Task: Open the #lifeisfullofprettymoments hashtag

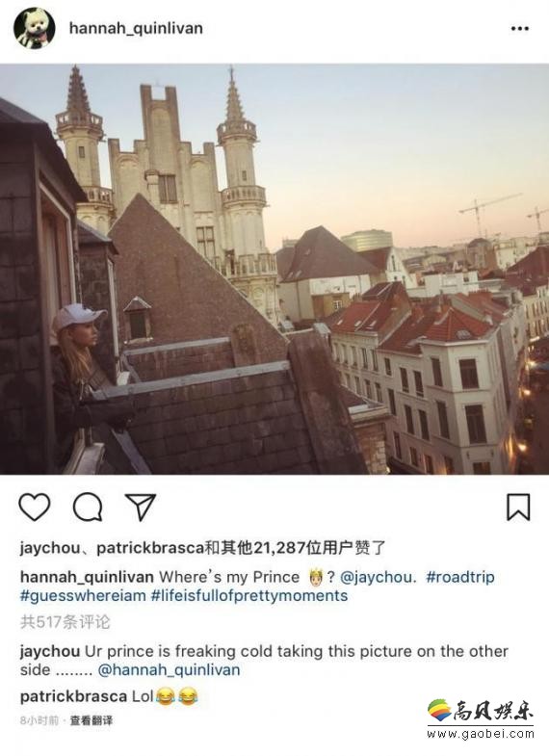Action: [249, 596]
